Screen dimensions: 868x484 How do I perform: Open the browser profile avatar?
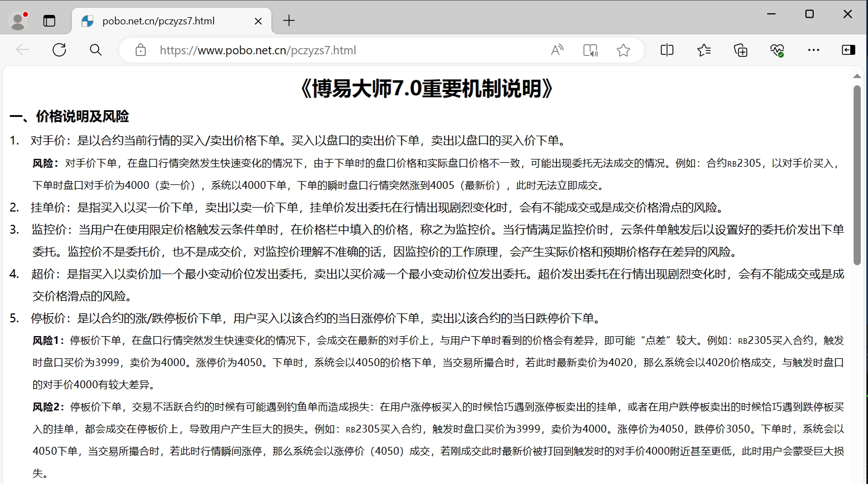(x=18, y=21)
